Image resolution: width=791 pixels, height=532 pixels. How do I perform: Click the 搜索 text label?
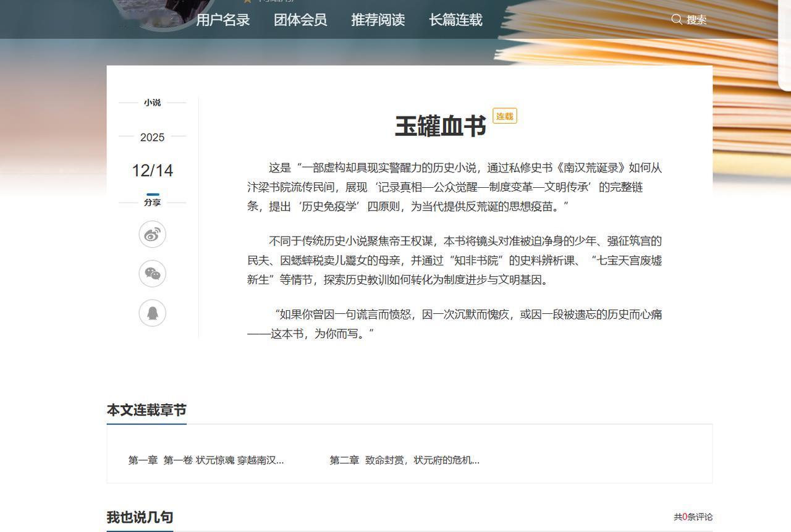(x=696, y=20)
